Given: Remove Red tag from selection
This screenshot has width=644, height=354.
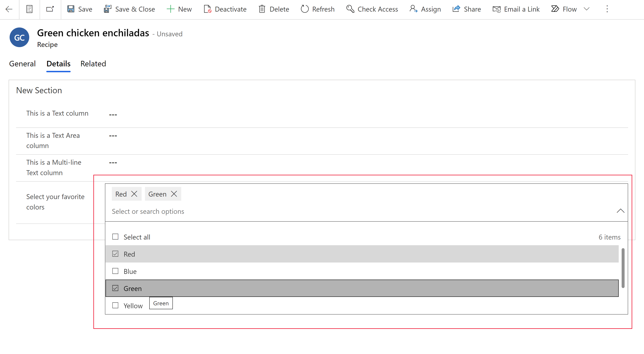Looking at the screenshot, I should [134, 194].
